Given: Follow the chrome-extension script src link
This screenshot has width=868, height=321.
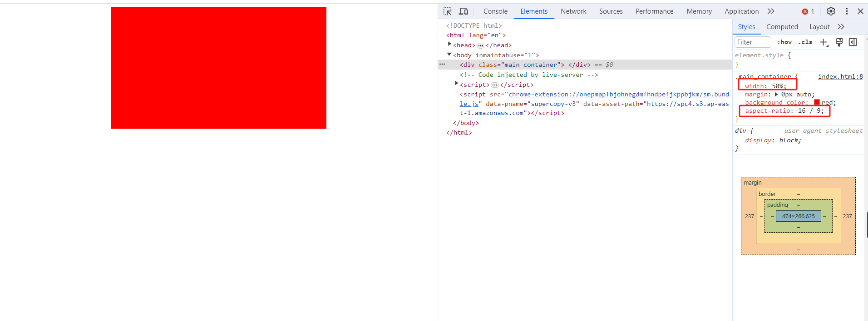Looking at the screenshot, I should (594, 99).
